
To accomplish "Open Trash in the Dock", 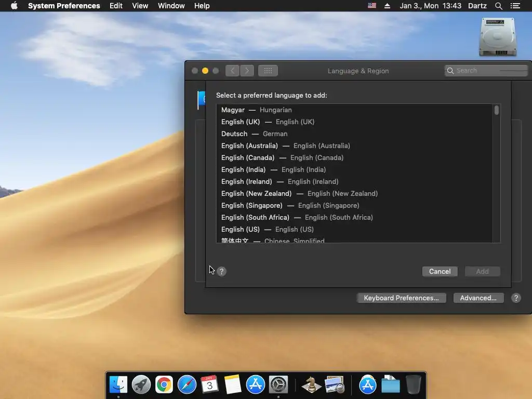I will (x=413, y=384).
